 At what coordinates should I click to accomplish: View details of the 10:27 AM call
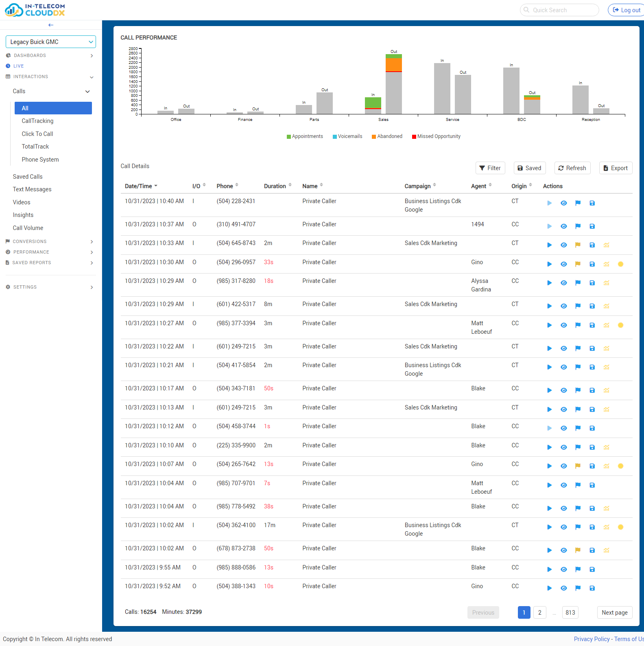(x=563, y=325)
